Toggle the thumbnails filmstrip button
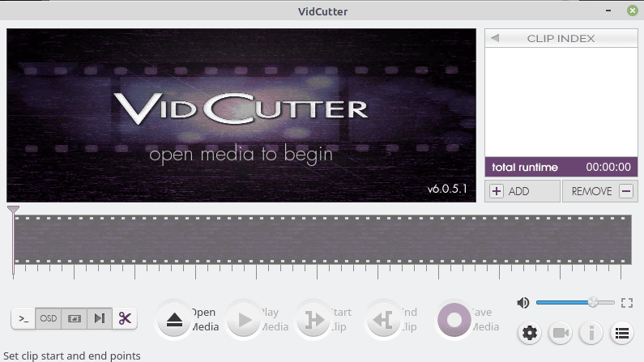The height and width of the screenshot is (362, 644). click(74, 318)
